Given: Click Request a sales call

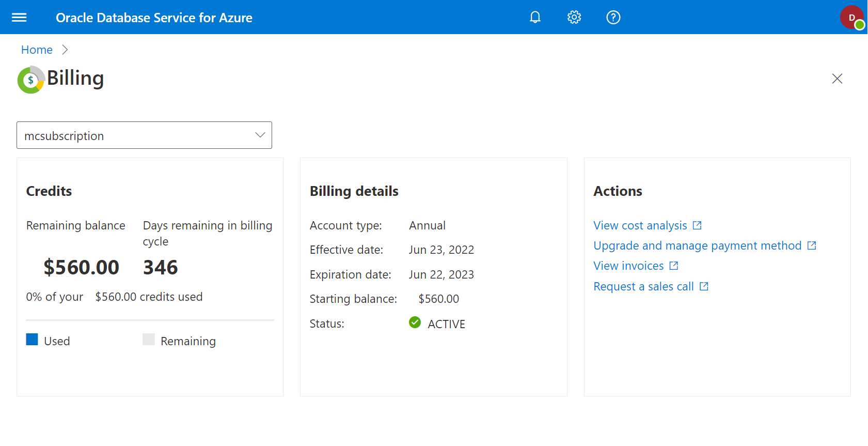Looking at the screenshot, I should [x=643, y=286].
